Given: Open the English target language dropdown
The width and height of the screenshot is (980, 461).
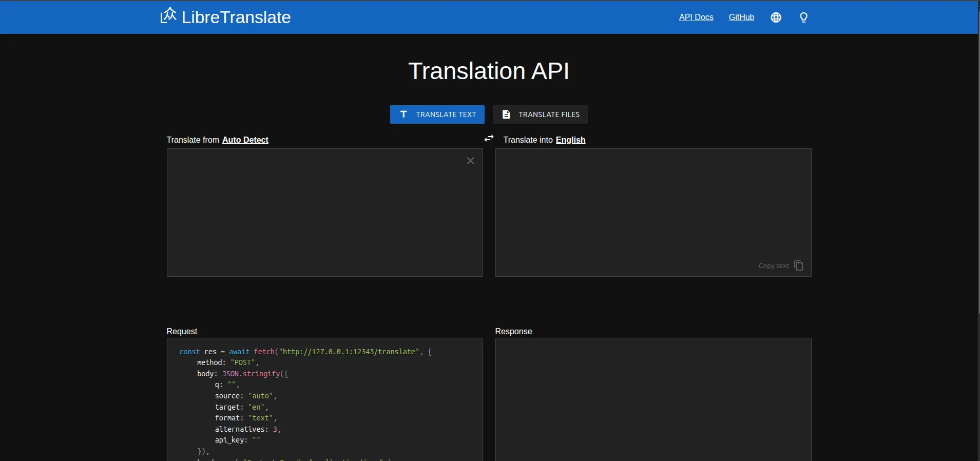Looking at the screenshot, I should coord(570,140).
